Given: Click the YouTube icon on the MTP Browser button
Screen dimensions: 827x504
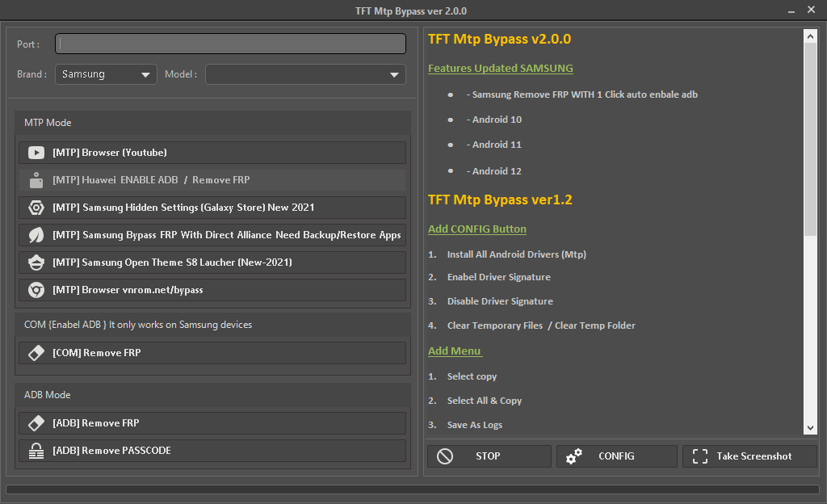Looking at the screenshot, I should tap(36, 152).
